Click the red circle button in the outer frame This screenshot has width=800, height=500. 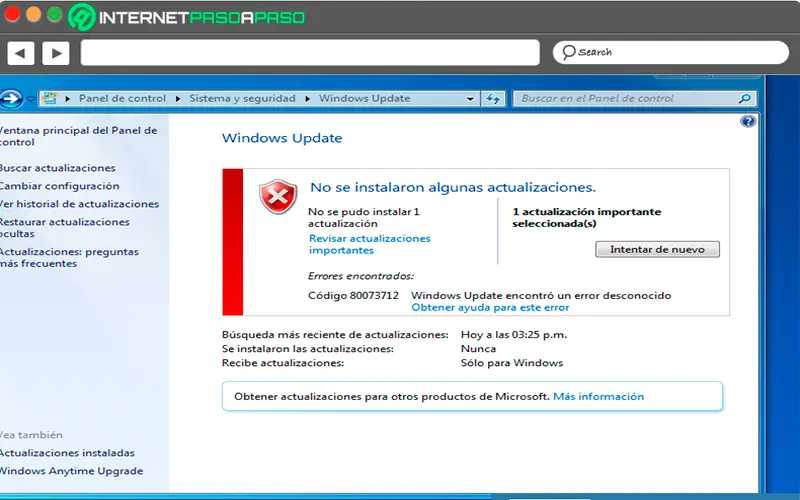[12, 14]
